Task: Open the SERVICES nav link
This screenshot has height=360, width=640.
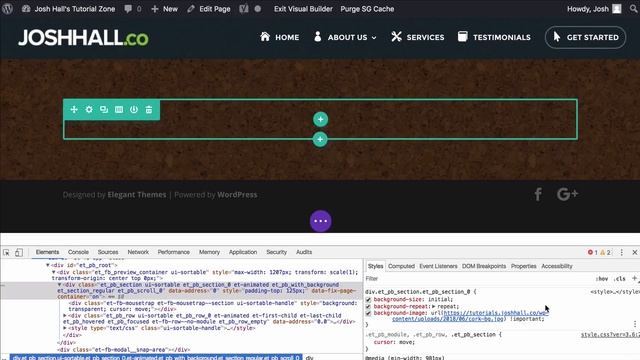Action: [418, 37]
